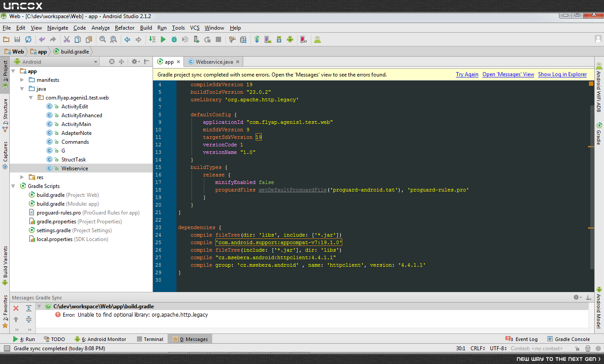Open the Gradle side panel on right

click(599, 134)
